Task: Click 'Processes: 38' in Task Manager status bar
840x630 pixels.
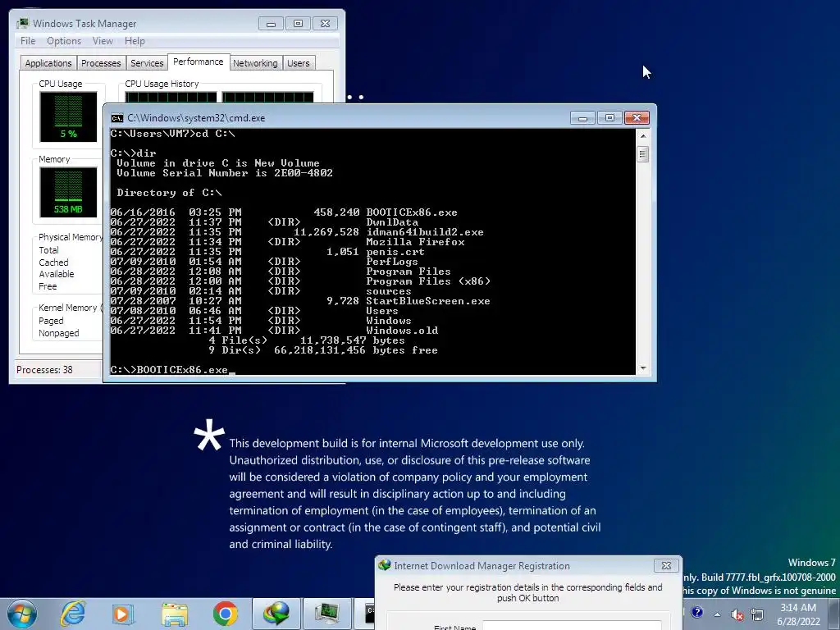Action: coord(44,370)
